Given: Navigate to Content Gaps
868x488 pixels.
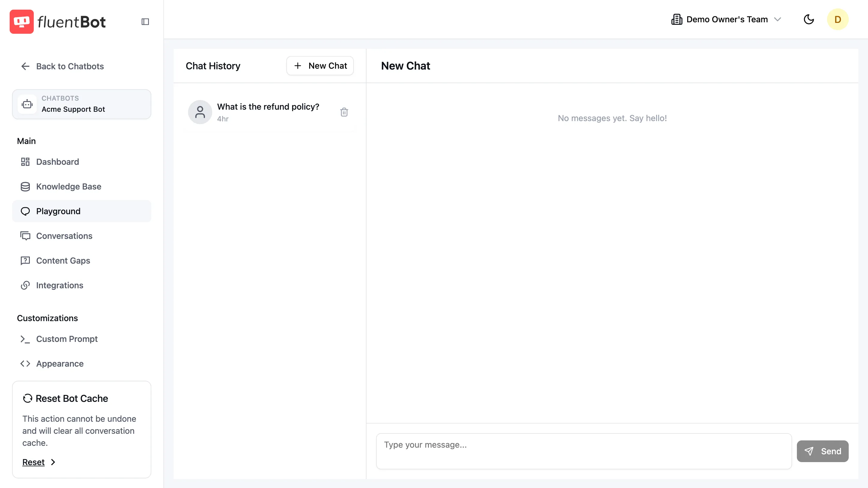Looking at the screenshot, I should (x=82, y=261).
